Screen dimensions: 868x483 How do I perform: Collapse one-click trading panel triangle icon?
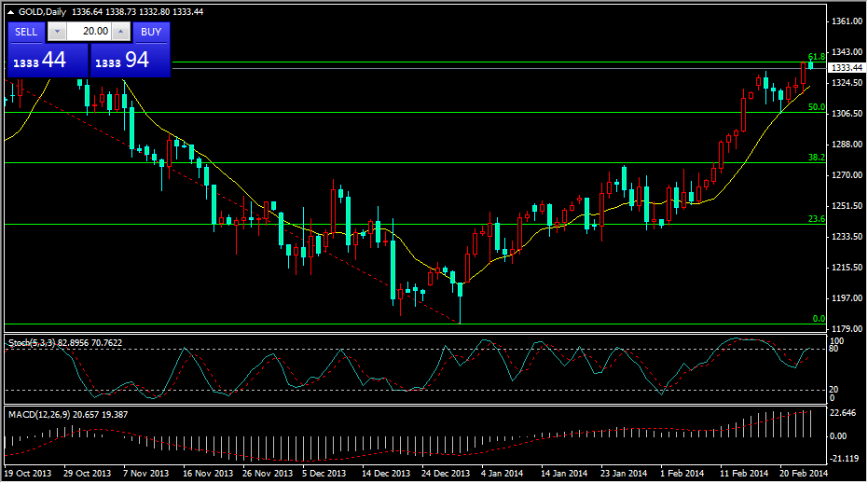[x=10, y=11]
